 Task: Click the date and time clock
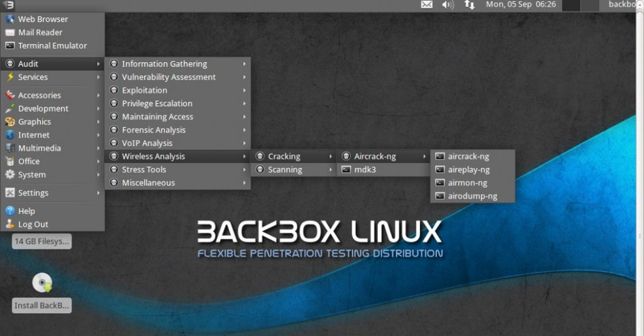[x=520, y=5]
